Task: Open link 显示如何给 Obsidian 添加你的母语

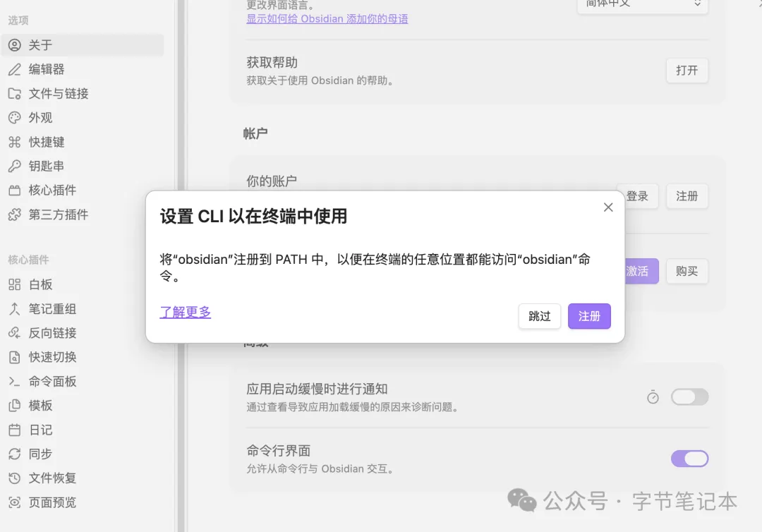Action: tap(327, 19)
